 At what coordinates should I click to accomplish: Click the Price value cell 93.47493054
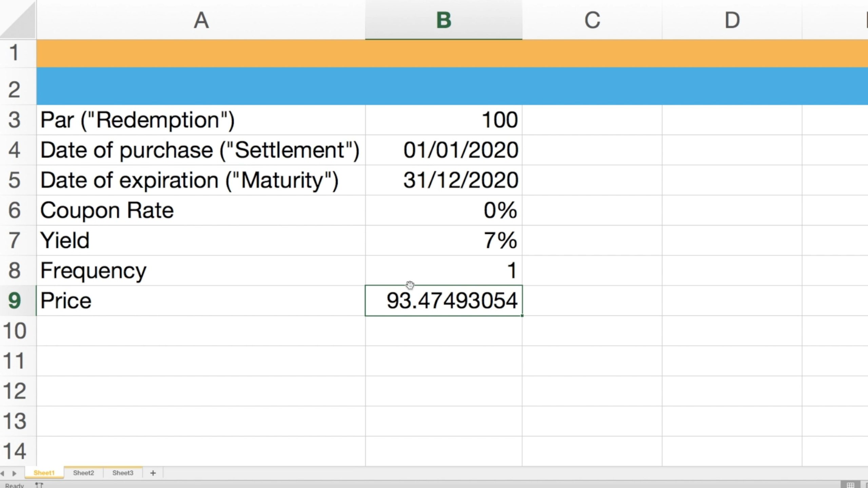click(x=443, y=301)
